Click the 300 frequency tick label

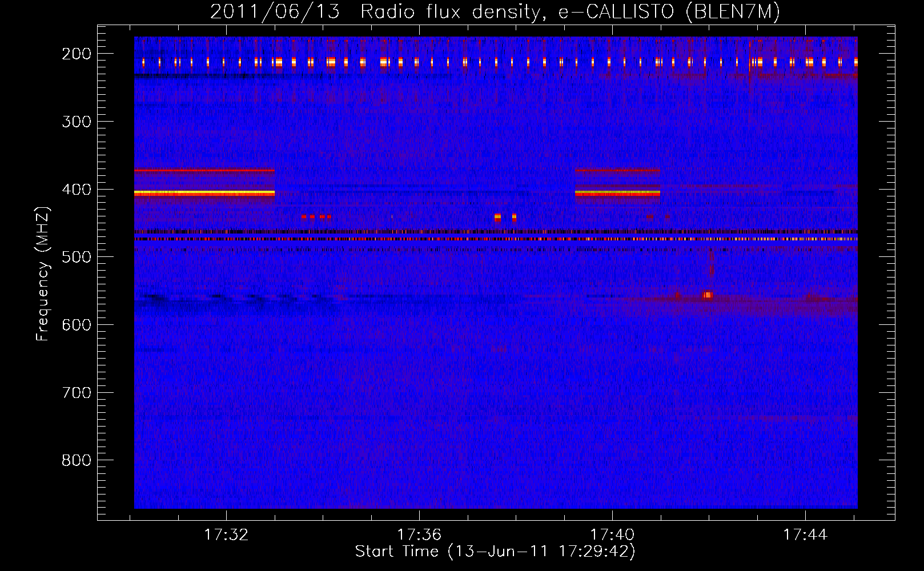click(76, 122)
